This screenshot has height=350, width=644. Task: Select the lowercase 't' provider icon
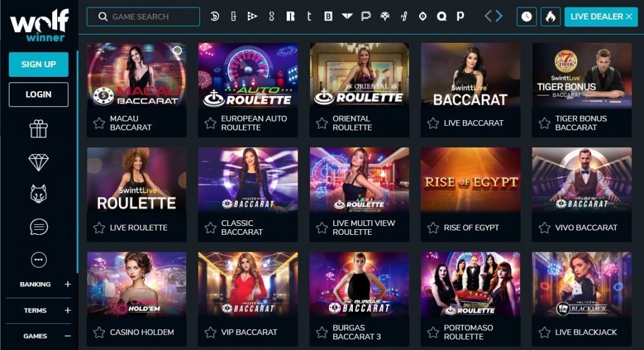tap(309, 16)
